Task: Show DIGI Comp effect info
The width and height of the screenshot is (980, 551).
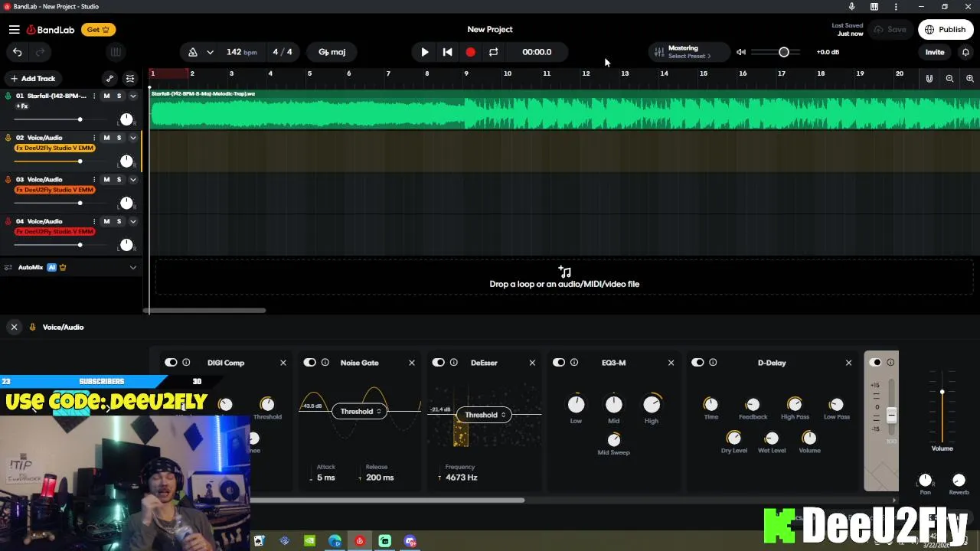Action: (x=186, y=363)
